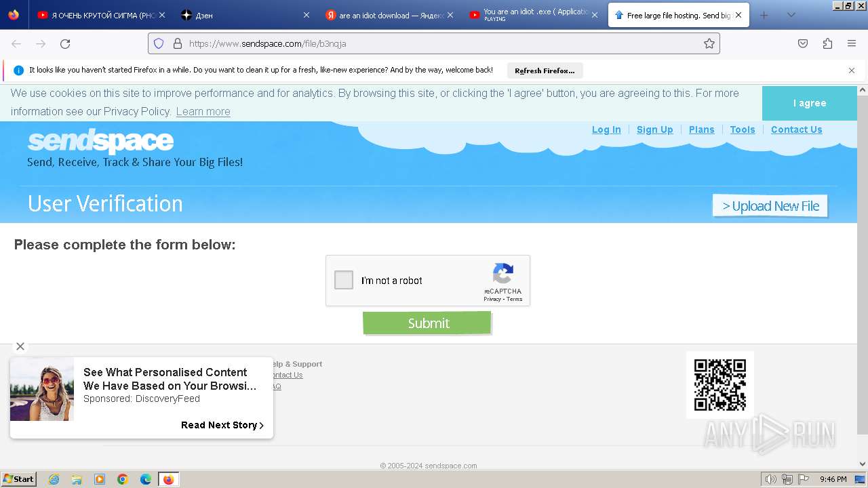Click the 9:46 PM clock
This screenshot has width=868, height=488.
[x=833, y=479]
